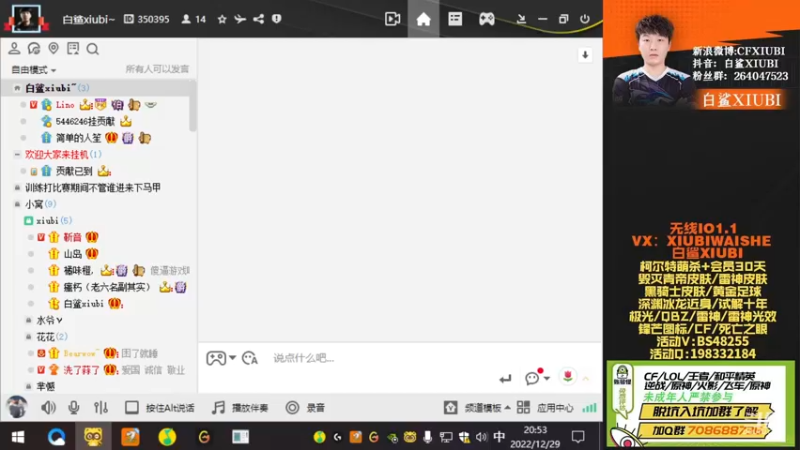The image size is (800, 450).
Task: Expand 训练打比赛期间 channel row
Action: (17, 187)
